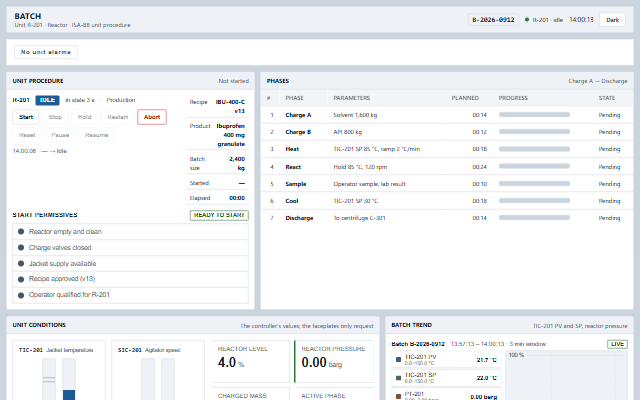Click the Charge A progress bar
This screenshot has height=400, width=640.
click(534, 115)
